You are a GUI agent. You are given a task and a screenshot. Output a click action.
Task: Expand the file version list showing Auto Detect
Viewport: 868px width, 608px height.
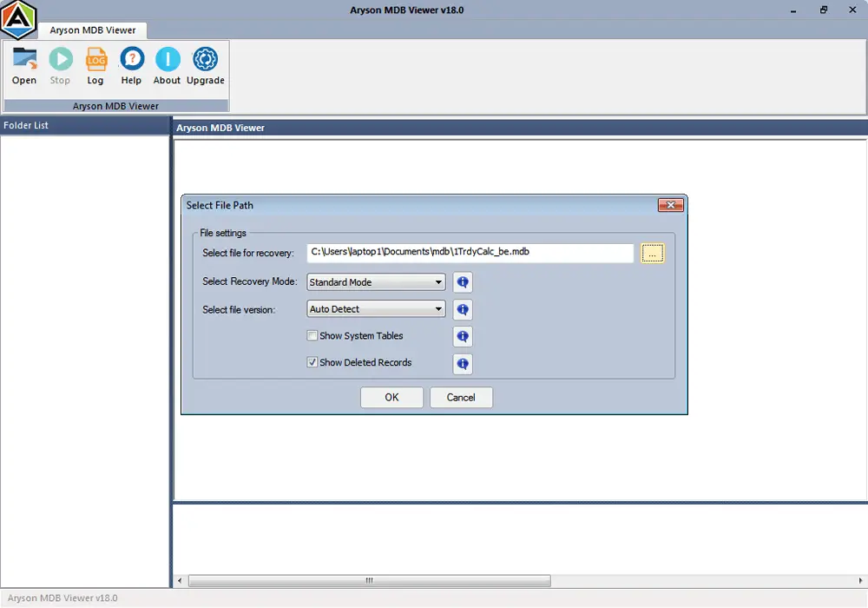438,309
